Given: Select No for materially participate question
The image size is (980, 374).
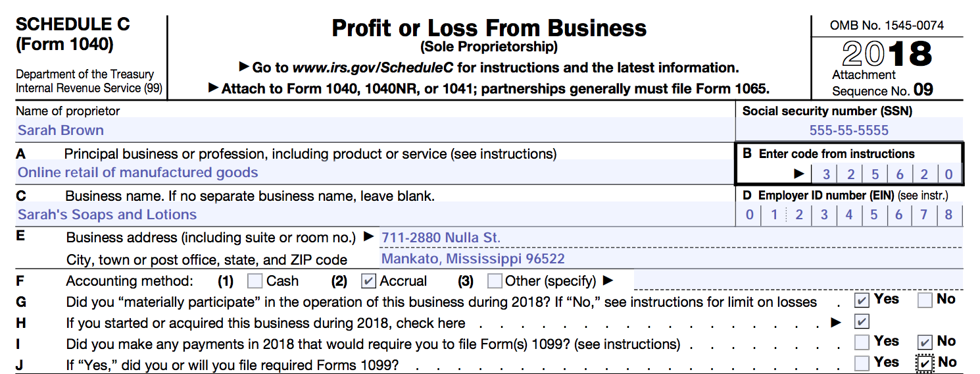Looking at the screenshot, I should [925, 301].
